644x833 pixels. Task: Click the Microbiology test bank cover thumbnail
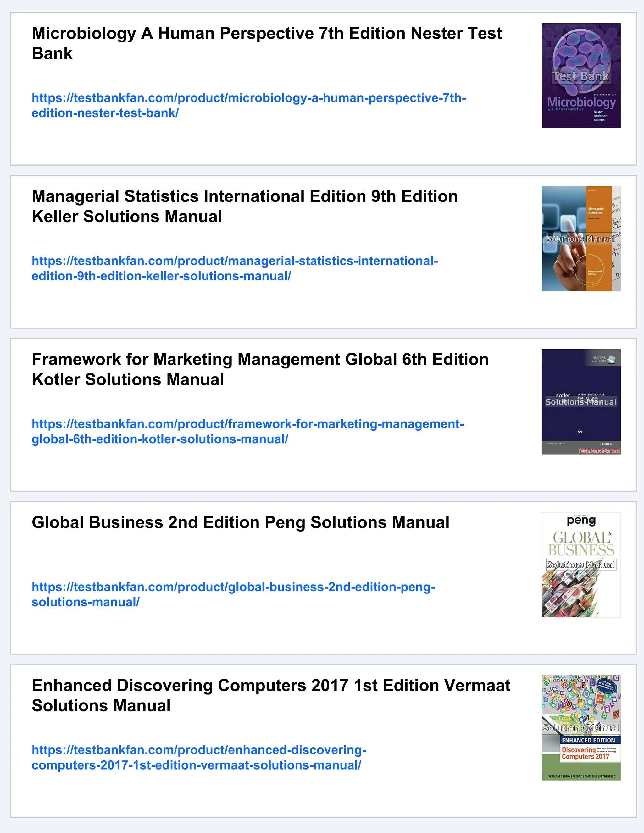coord(581,75)
